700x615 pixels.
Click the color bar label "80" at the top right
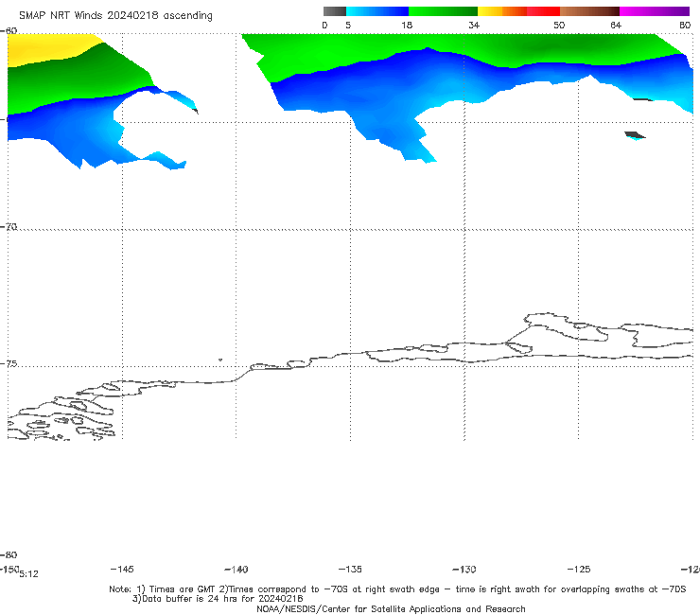(685, 26)
